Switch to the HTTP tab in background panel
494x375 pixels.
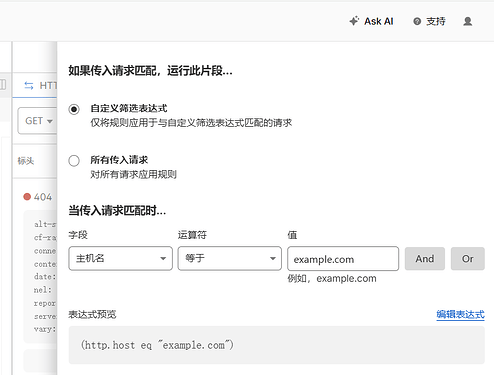(40, 86)
